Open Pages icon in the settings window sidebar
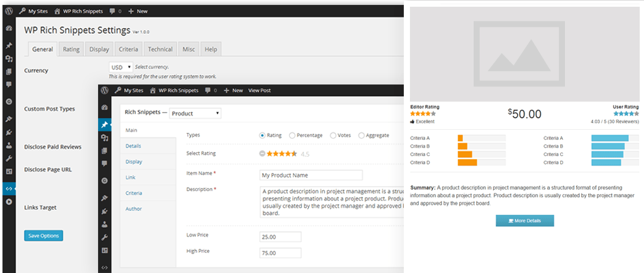The image size is (644, 273). [9, 72]
